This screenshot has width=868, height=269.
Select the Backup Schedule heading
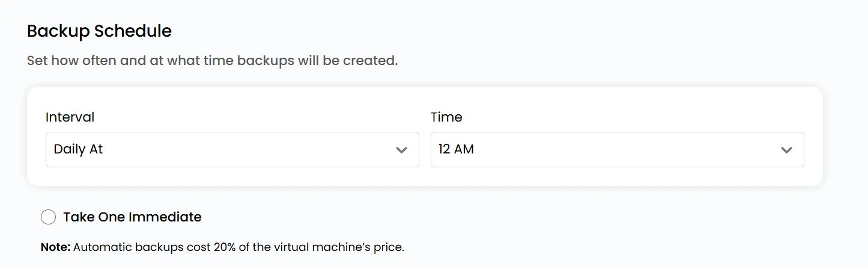point(99,31)
